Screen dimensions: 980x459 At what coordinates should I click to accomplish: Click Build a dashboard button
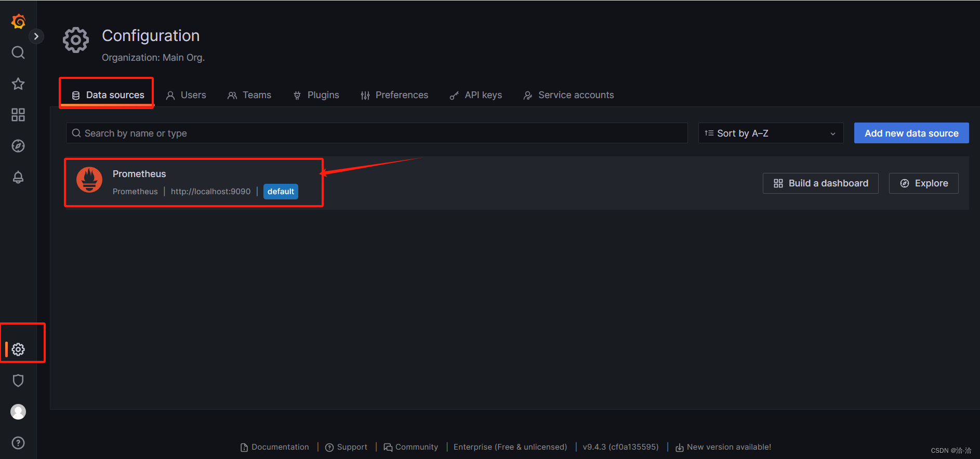pos(820,183)
